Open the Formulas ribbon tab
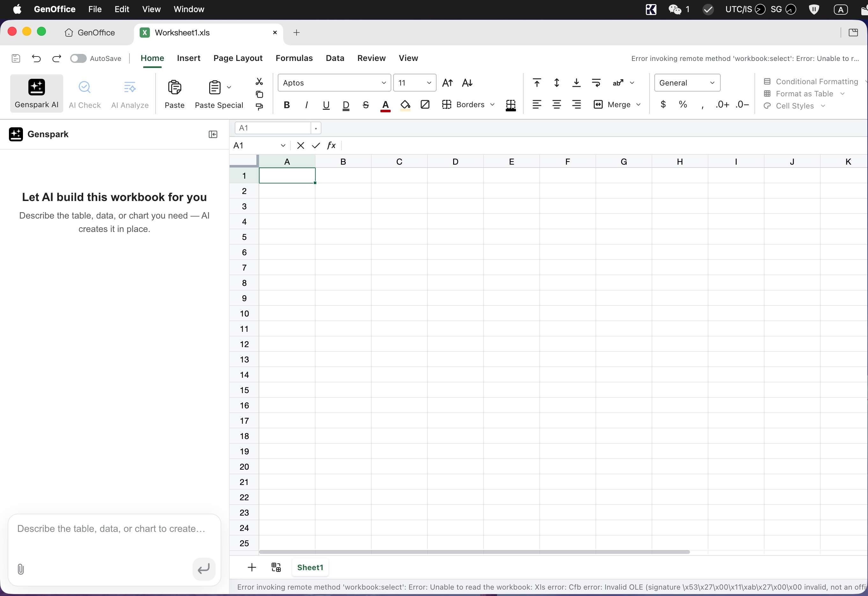 click(x=294, y=58)
